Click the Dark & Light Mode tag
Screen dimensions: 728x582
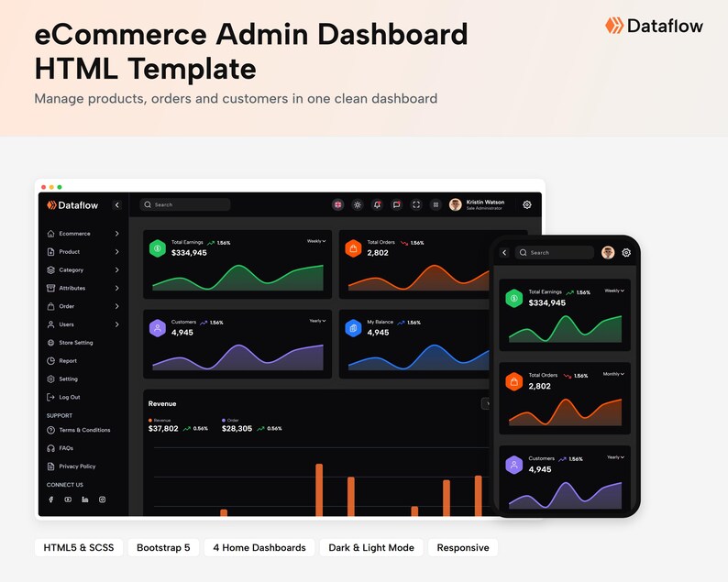[x=371, y=548]
